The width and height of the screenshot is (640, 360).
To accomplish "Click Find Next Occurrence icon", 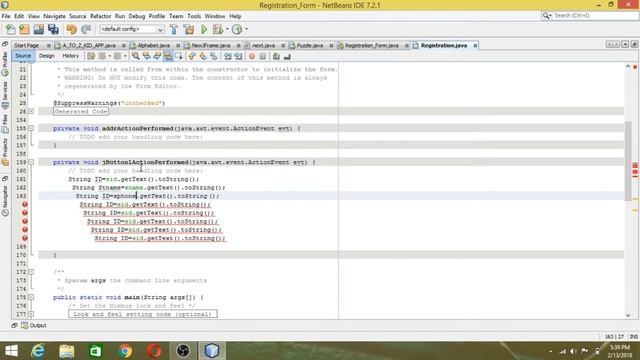I will [x=157, y=56].
